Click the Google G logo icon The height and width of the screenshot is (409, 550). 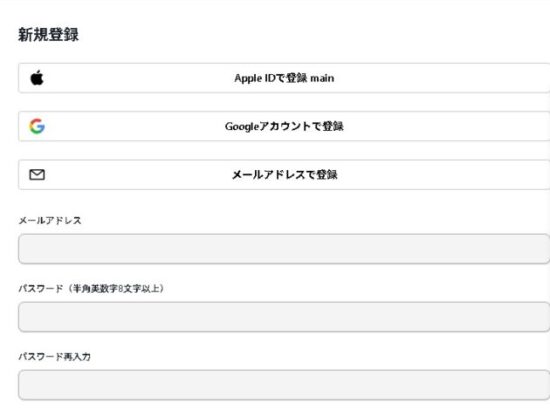pos(37,126)
